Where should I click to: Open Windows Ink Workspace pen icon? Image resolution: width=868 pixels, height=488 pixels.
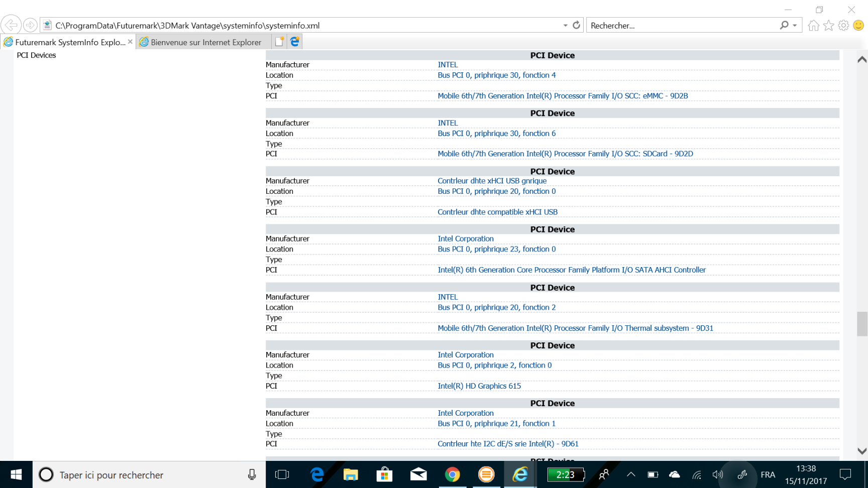pyautogui.click(x=742, y=474)
